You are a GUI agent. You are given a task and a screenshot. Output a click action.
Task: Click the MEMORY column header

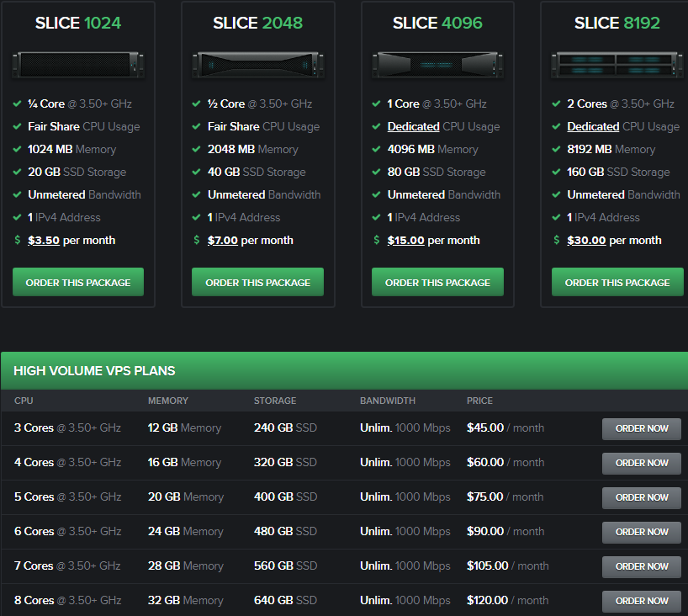pos(168,401)
